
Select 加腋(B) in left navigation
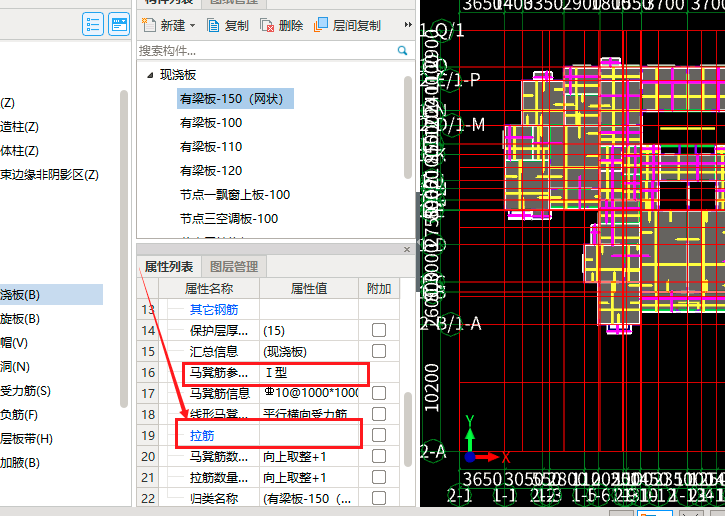tap(20, 463)
